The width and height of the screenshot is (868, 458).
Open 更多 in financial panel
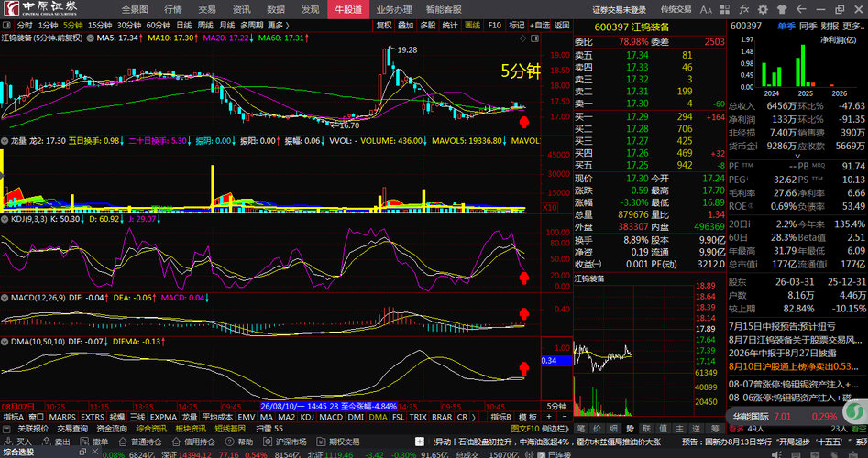[x=853, y=26]
